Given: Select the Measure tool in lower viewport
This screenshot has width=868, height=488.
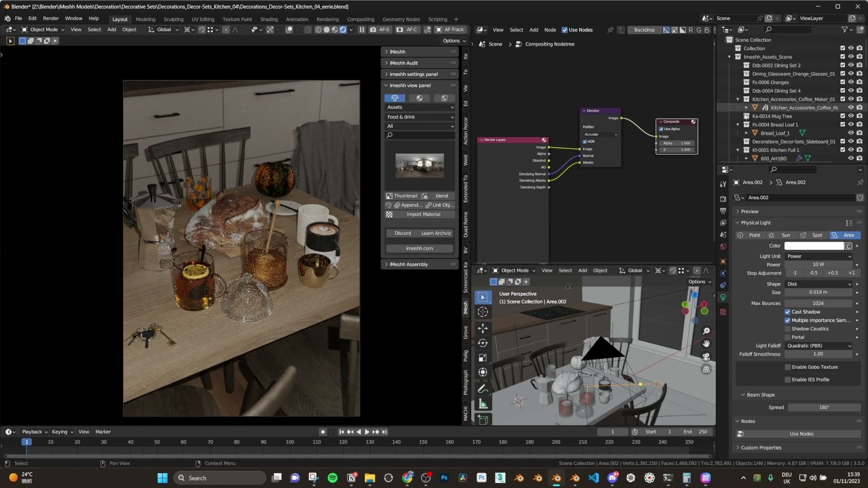Looking at the screenshot, I should 483,404.
